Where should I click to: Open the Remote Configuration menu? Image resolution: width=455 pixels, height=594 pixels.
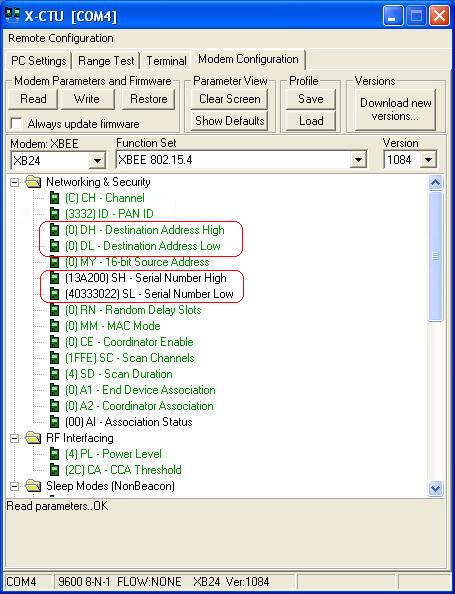click(61, 38)
